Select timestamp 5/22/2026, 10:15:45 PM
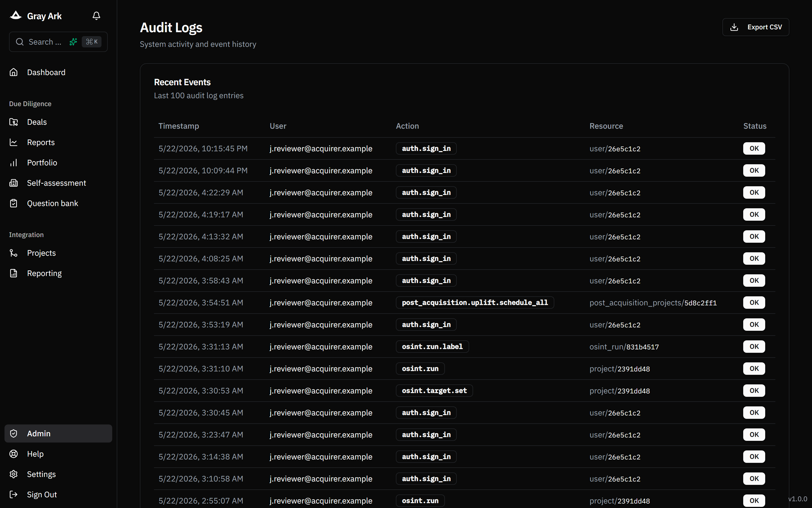The height and width of the screenshot is (508, 812). pyautogui.click(x=203, y=148)
